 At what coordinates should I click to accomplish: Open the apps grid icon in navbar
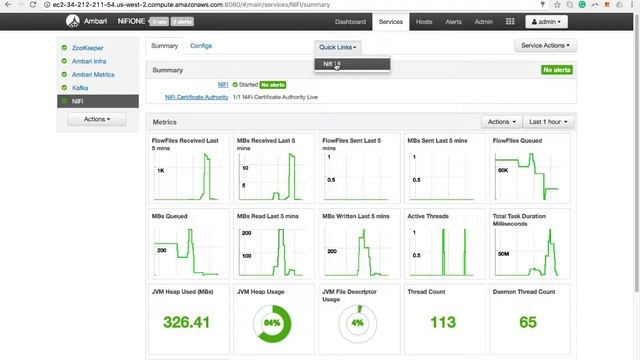tap(510, 21)
